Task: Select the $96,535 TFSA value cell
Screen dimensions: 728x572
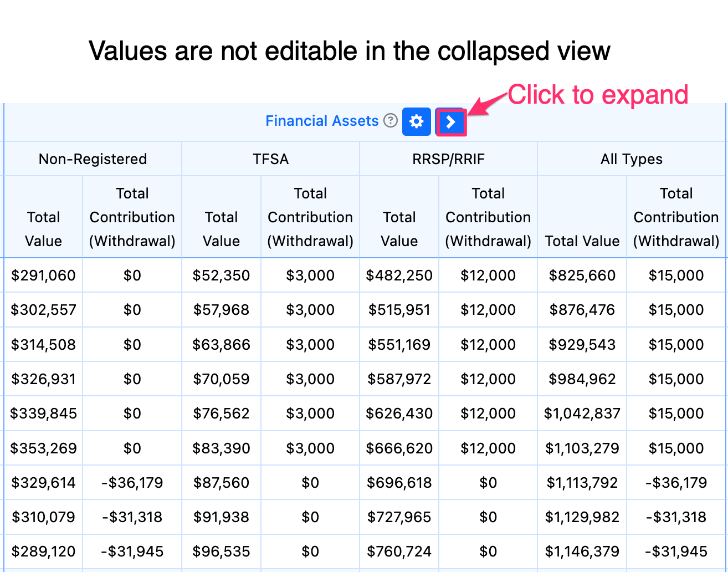Action: pyautogui.click(x=222, y=551)
